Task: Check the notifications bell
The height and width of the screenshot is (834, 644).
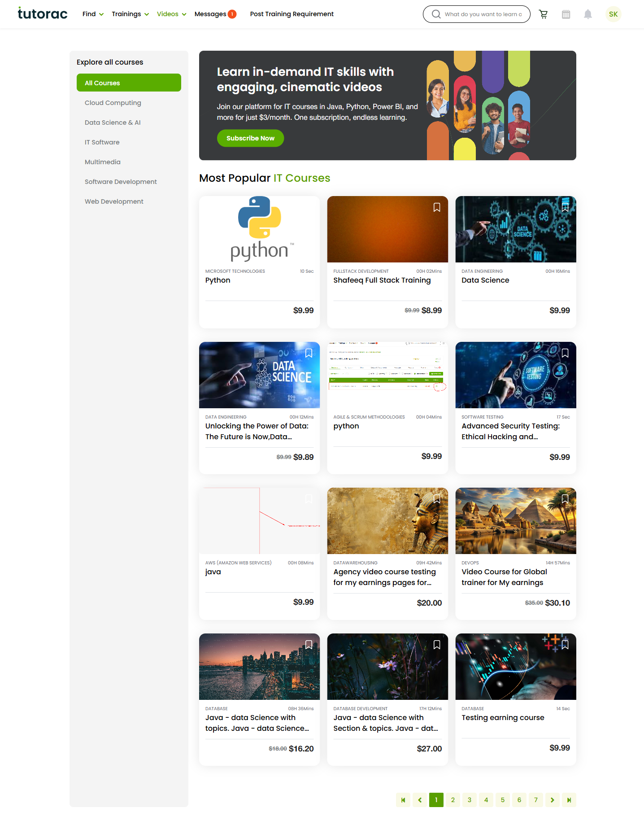Action: tap(588, 14)
